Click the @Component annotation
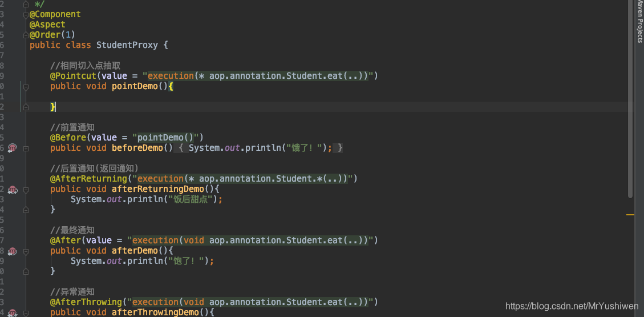 (x=55, y=14)
